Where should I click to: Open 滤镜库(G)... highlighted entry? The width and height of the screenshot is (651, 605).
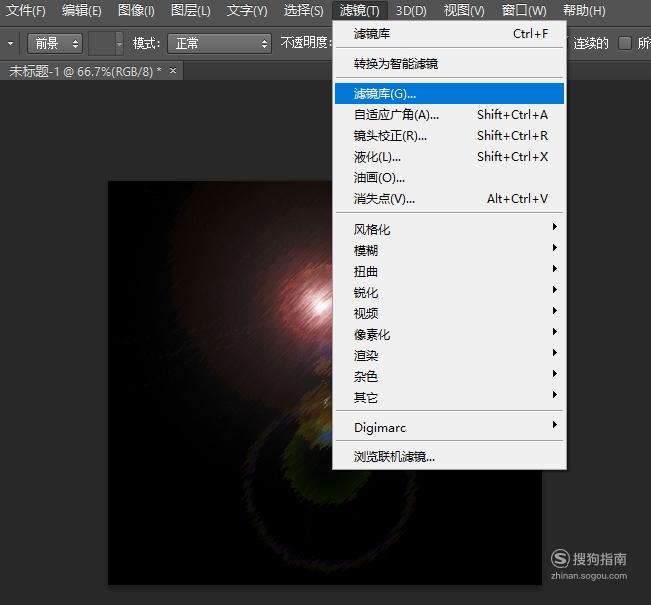[x=450, y=94]
